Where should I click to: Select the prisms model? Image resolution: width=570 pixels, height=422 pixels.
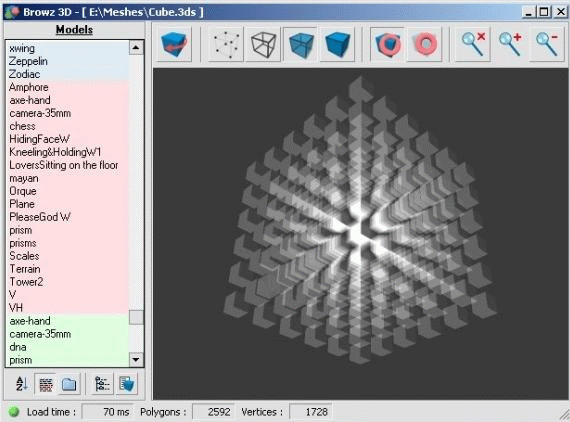click(x=67, y=243)
